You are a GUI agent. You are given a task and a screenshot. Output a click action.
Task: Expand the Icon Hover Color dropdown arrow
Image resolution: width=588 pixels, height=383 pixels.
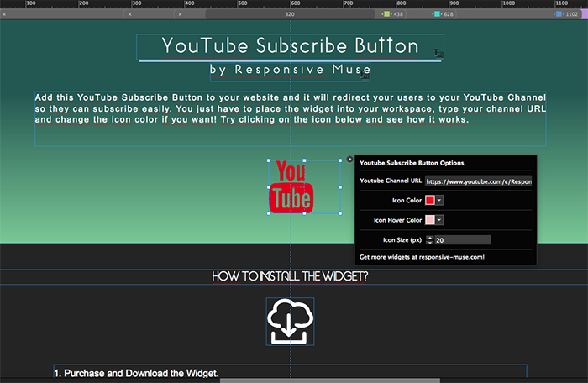[439, 220]
